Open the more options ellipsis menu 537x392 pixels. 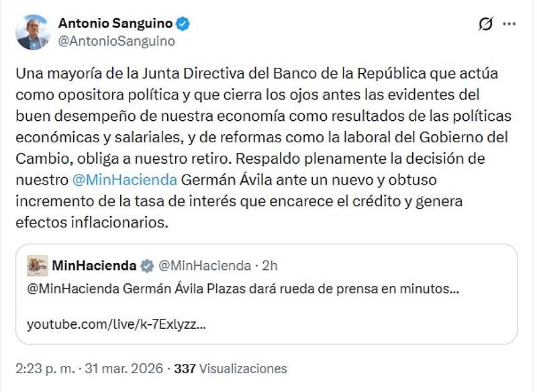507,22
